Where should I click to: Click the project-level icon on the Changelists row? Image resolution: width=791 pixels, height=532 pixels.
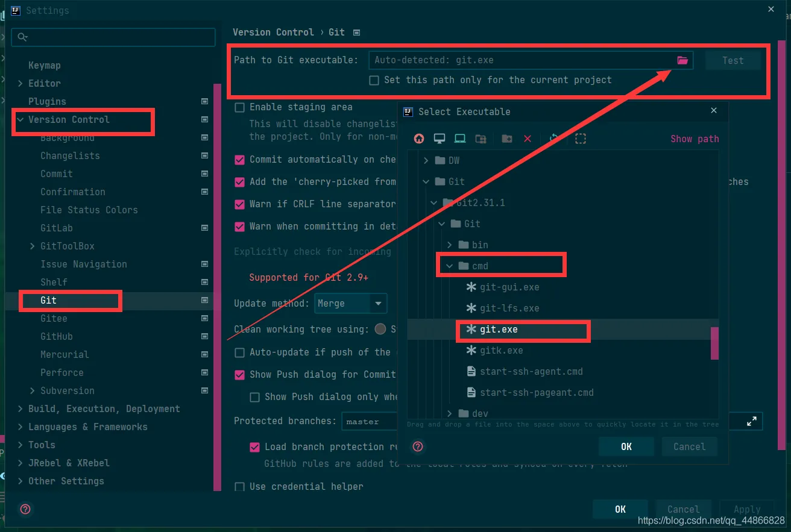tap(204, 155)
